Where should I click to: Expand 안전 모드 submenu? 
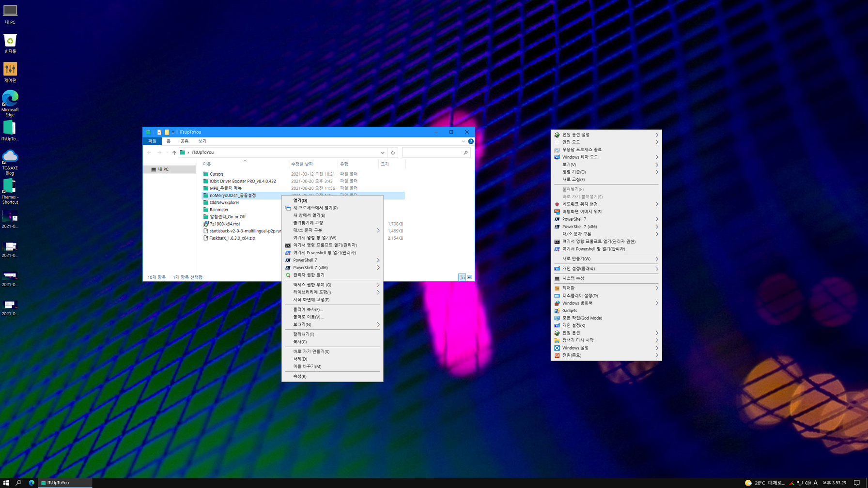point(606,142)
